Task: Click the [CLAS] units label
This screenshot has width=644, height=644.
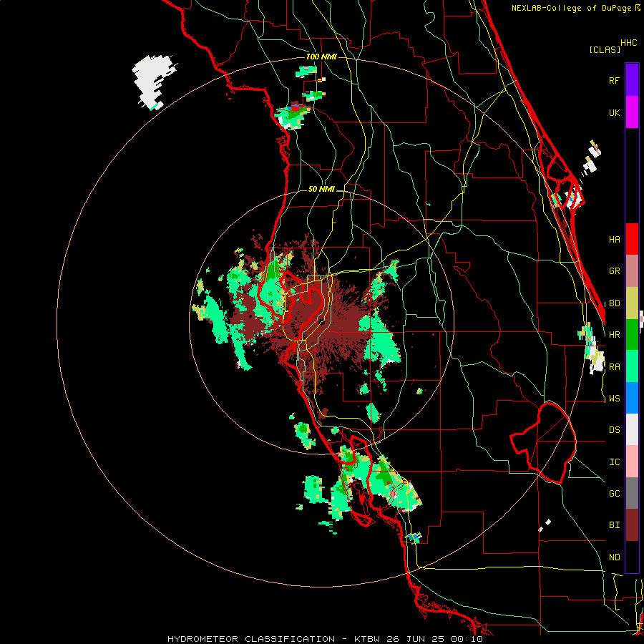Action: coord(605,49)
